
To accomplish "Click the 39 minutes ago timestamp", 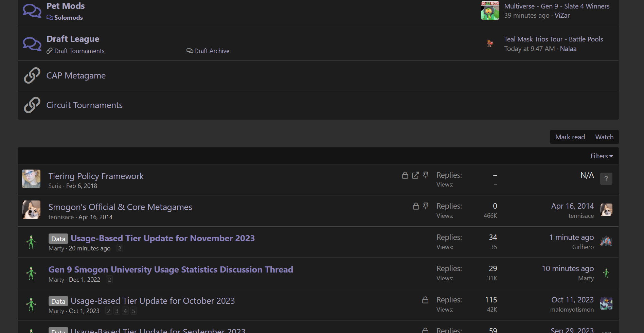I will click(x=526, y=15).
